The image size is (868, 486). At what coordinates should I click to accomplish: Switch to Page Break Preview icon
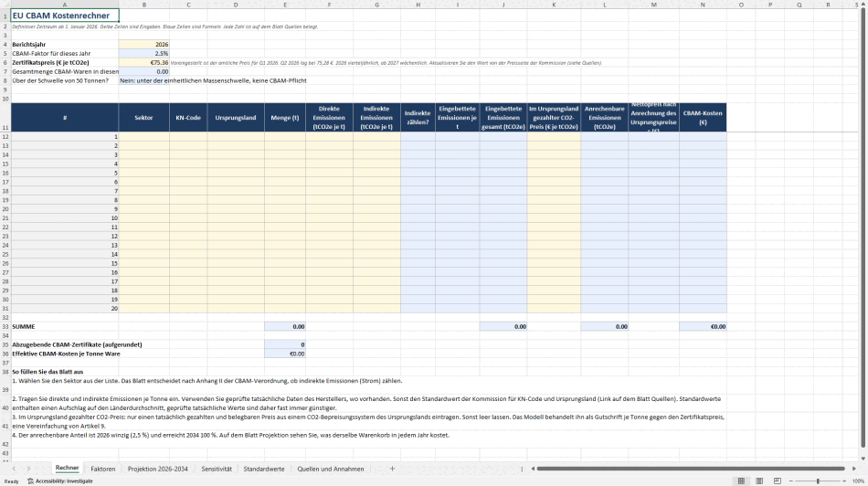coord(778,481)
